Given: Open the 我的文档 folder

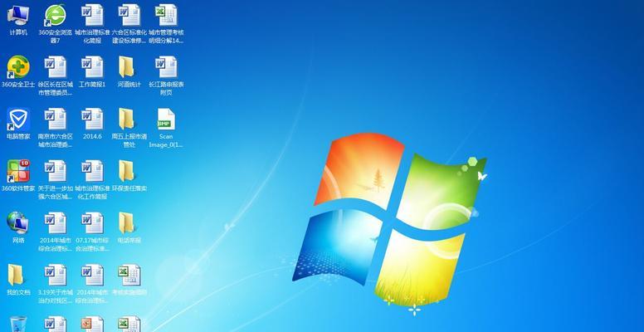Looking at the screenshot, I should tap(18, 280).
